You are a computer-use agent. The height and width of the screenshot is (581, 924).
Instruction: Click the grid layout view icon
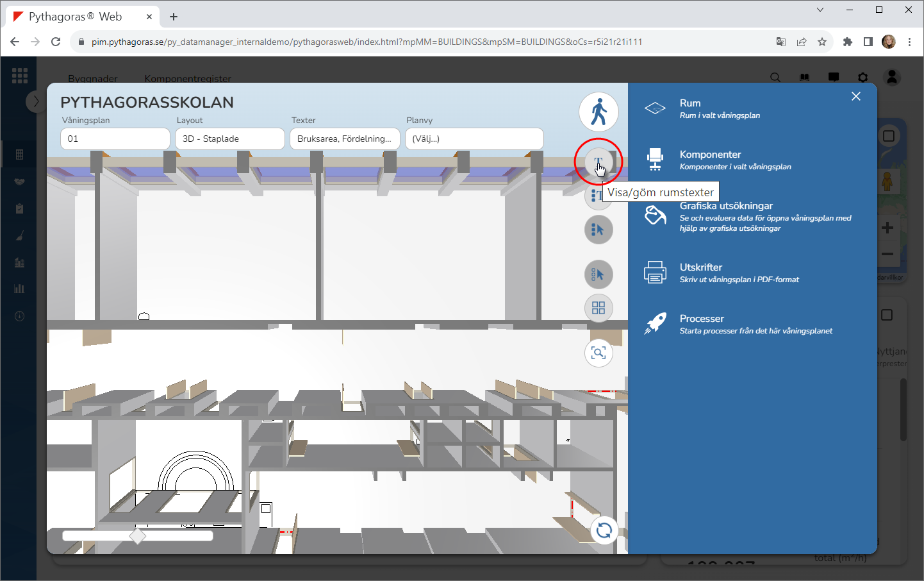click(x=598, y=308)
